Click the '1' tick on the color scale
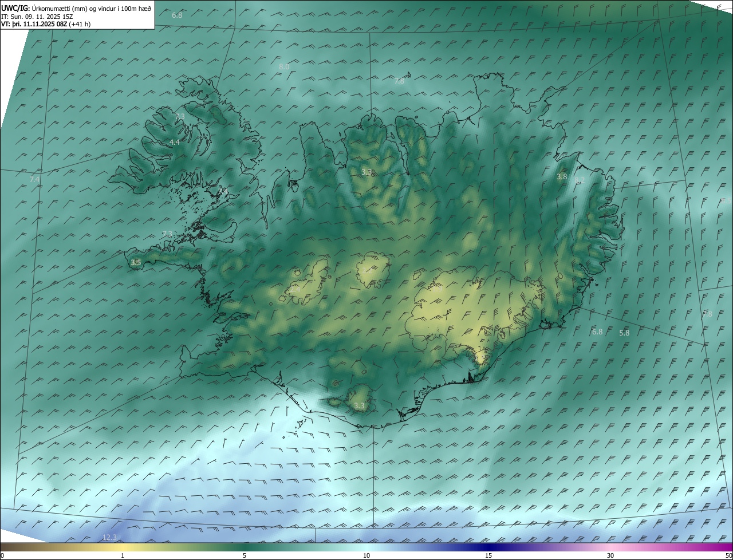Viewport: 733px width, 560px height. coord(123,555)
